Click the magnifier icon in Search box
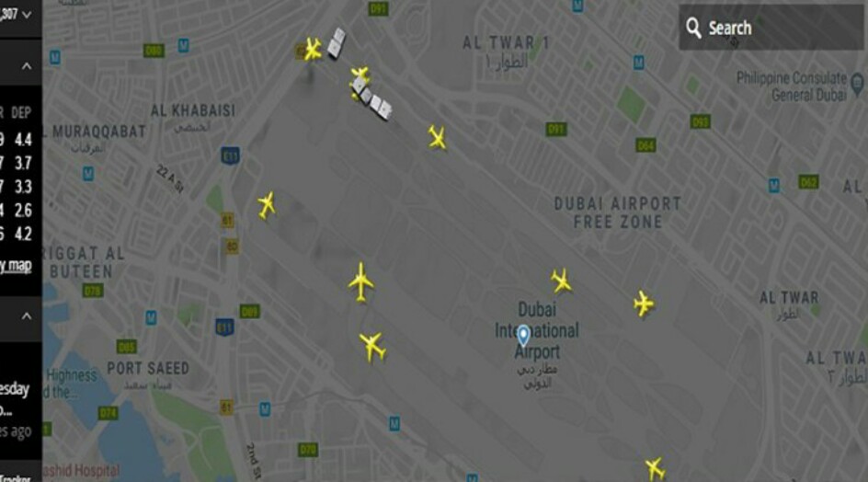The image size is (868, 482). click(693, 28)
